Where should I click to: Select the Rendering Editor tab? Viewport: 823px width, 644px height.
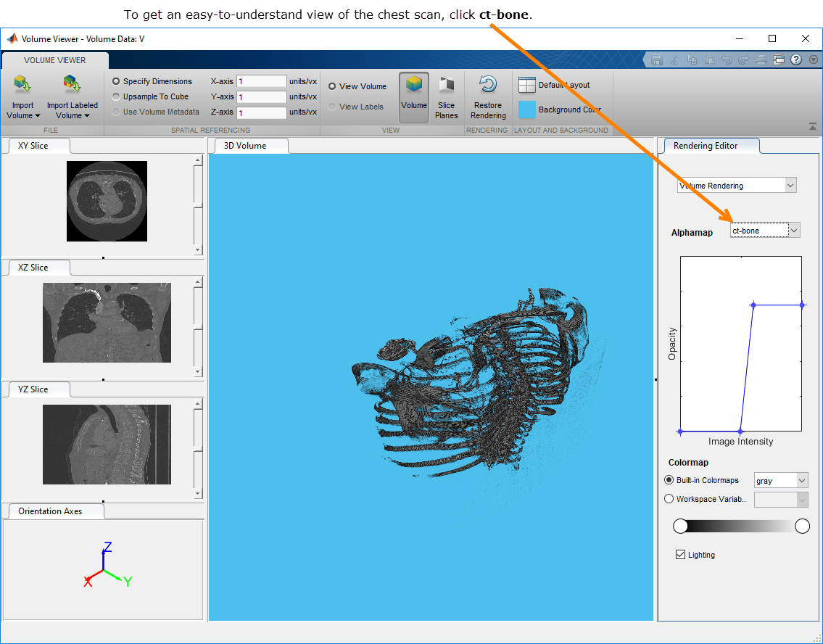coord(705,146)
